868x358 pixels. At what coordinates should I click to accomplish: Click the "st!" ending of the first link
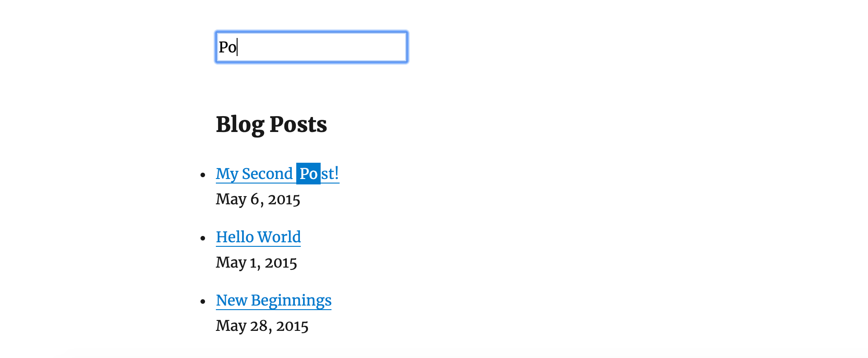point(330,174)
